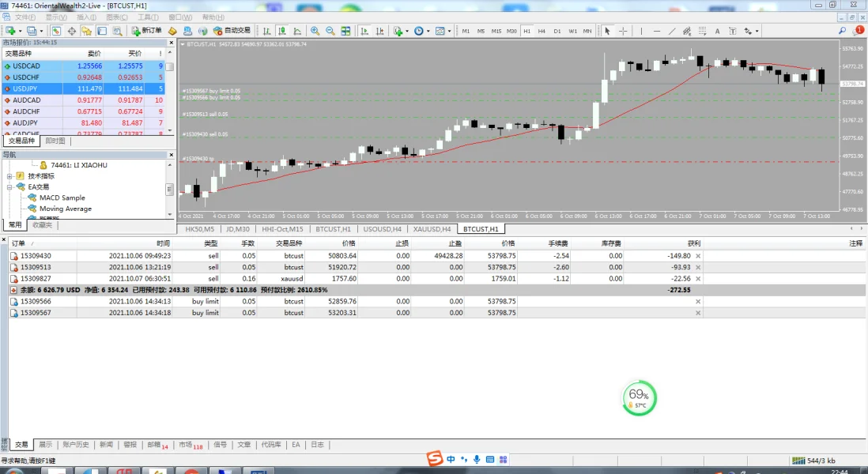Open the chart templates dropdown arrow
Image resolution: width=868 pixels, height=474 pixels.
(450, 31)
